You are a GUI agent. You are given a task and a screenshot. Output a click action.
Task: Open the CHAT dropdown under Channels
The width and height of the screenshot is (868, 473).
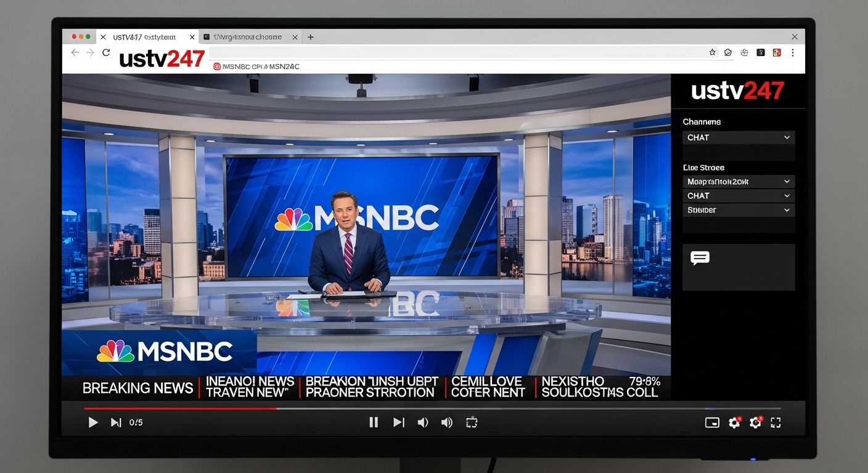(738, 137)
